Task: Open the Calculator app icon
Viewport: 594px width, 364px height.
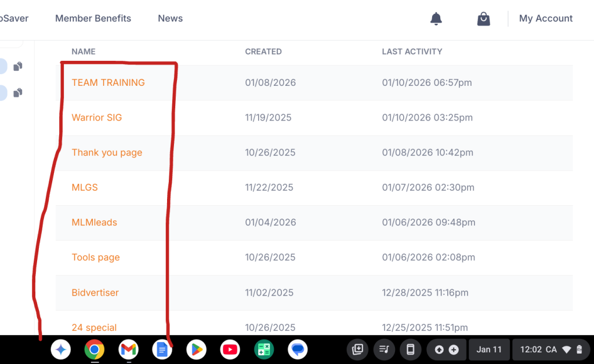Action: click(x=264, y=350)
